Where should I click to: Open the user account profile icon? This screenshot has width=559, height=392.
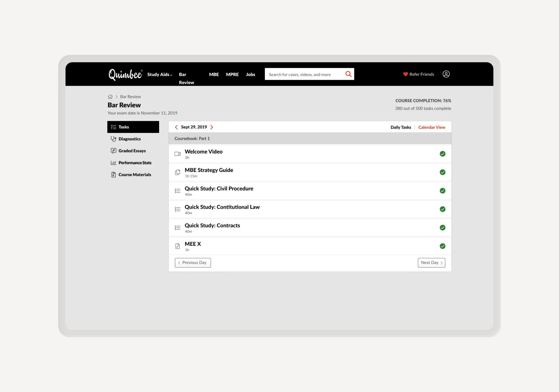click(446, 74)
